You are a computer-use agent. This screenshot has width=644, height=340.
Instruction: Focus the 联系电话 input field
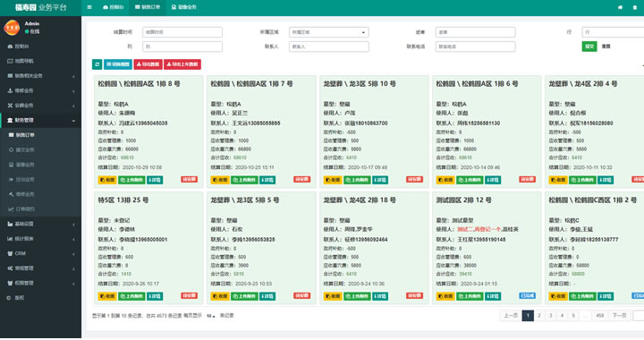pos(475,47)
